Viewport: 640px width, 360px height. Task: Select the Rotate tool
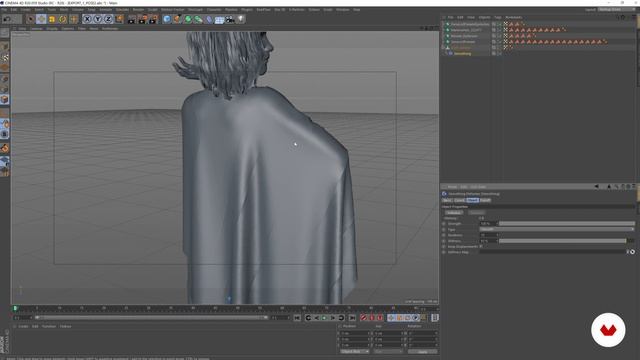point(62,19)
